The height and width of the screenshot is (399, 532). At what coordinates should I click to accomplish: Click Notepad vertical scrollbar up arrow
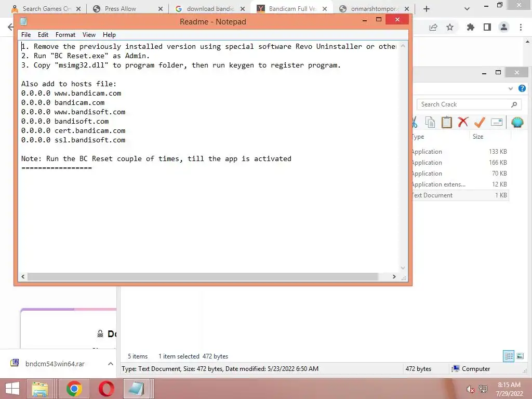point(403,46)
